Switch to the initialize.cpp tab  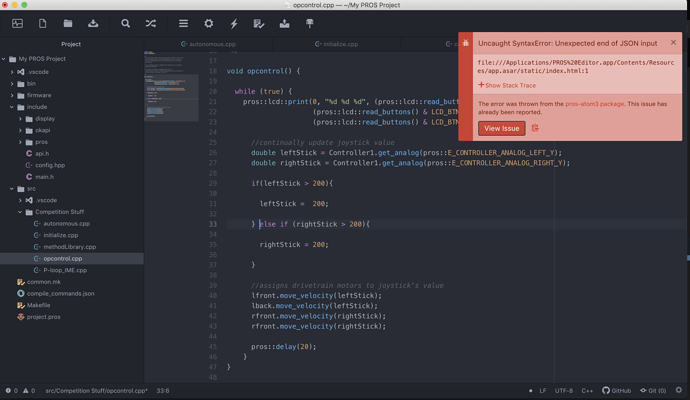pyautogui.click(x=337, y=44)
